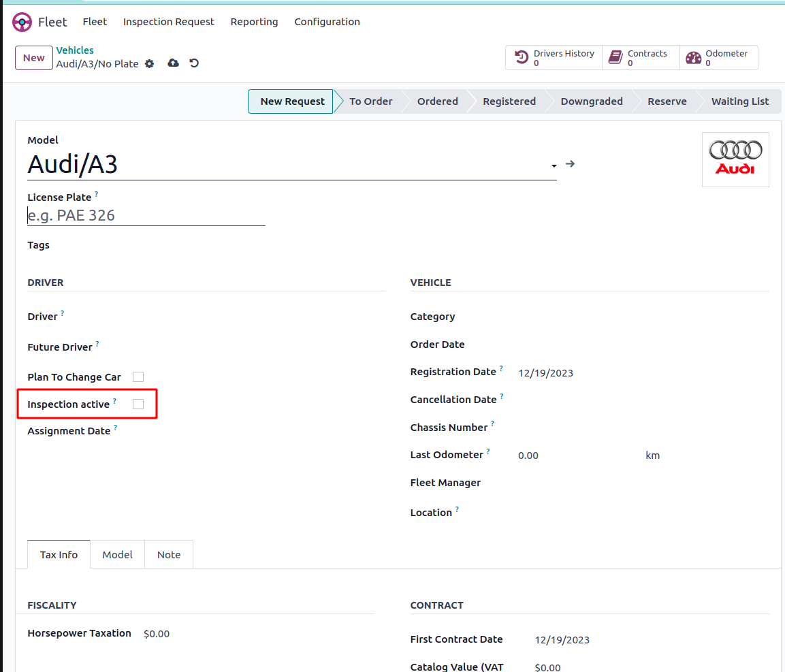Click the Horsepower Taxation $0.00 value
The height and width of the screenshot is (672, 785).
(x=157, y=634)
